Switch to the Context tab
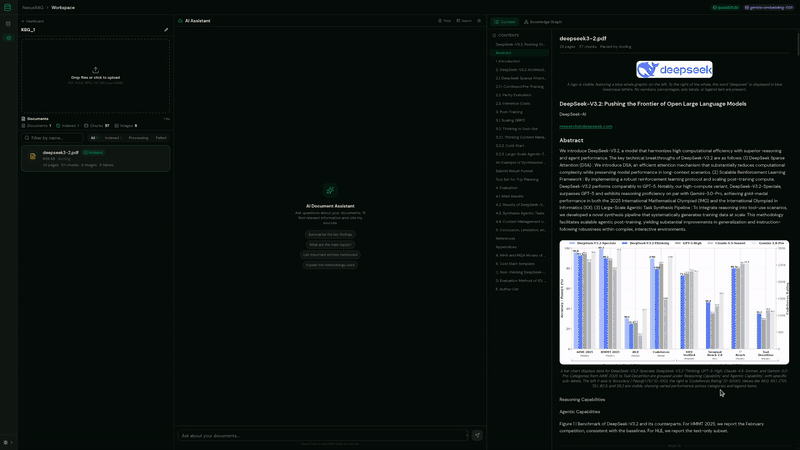Screen dimensions: 800x450 (505, 22)
